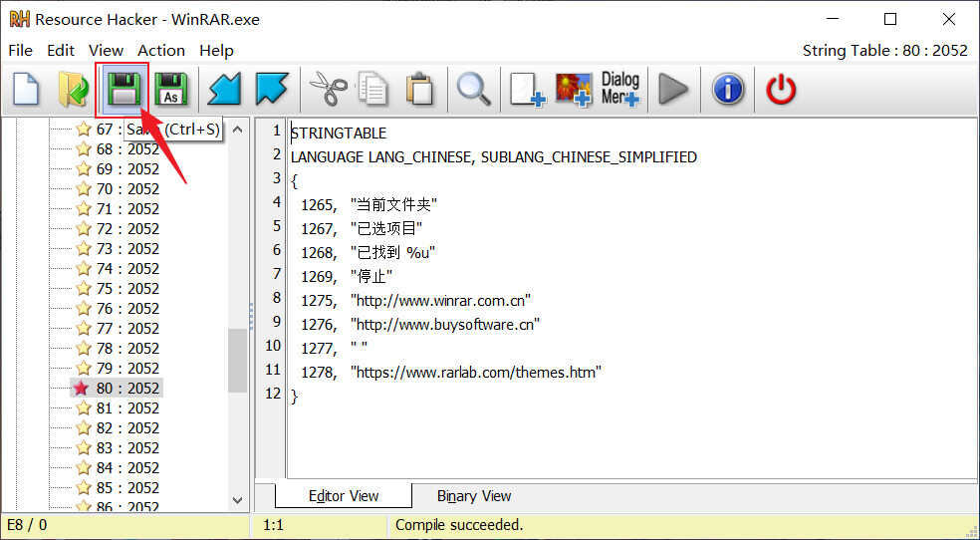Viewport: 980px width, 540px height.
Task: Click the Find magnifying glass icon
Action: click(x=473, y=90)
